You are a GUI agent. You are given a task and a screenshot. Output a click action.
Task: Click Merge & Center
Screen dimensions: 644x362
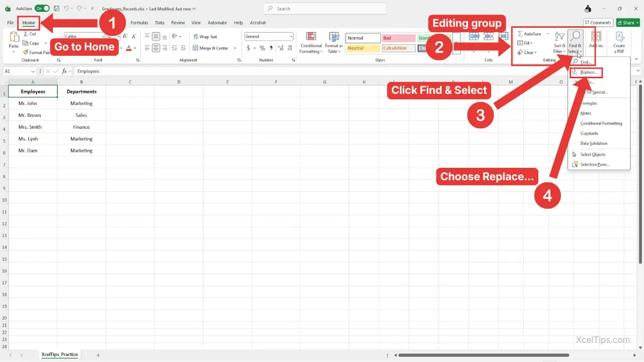[x=210, y=48]
